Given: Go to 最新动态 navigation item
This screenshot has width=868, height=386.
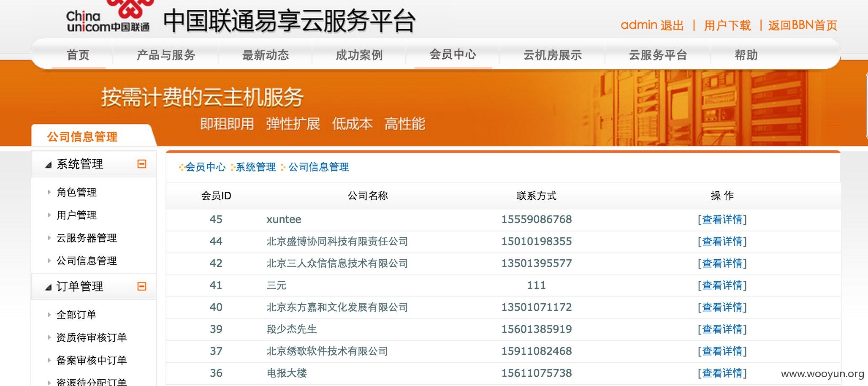Looking at the screenshot, I should tap(266, 55).
